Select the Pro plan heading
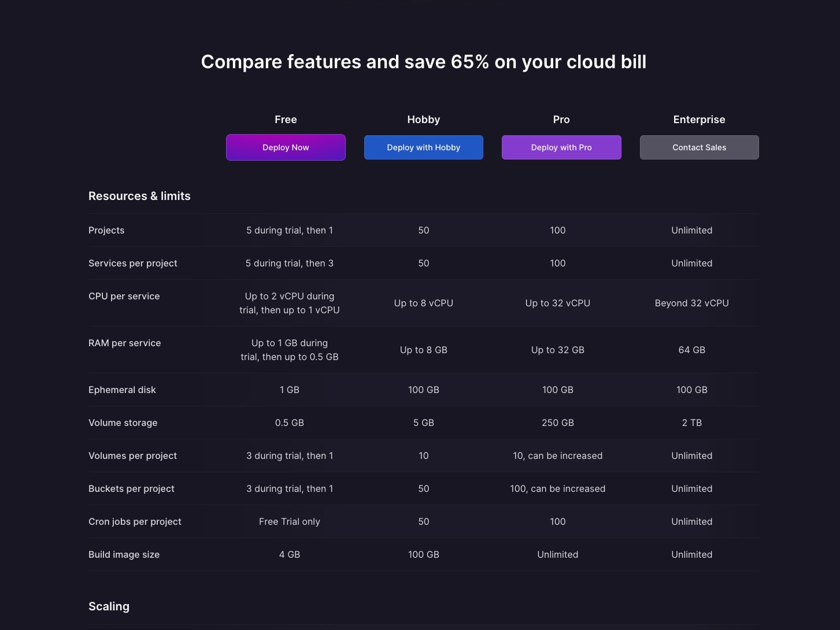The height and width of the screenshot is (630, 840). click(x=561, y=120)
